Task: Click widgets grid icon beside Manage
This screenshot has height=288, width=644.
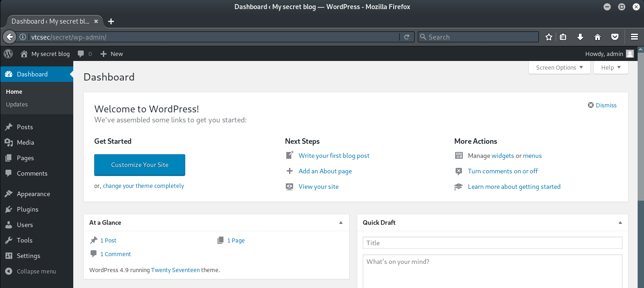Action: pos(459,156)
